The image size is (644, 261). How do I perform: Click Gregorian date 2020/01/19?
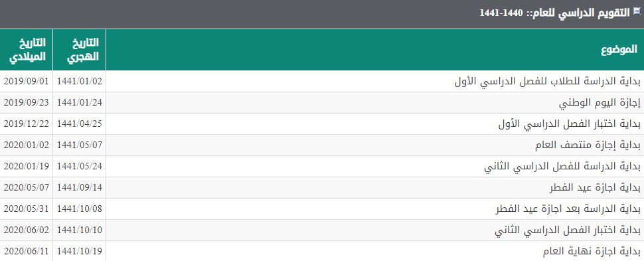(x=27, y=167)
